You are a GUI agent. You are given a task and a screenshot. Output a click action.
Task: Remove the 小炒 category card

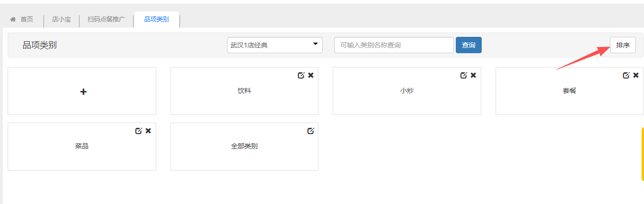473,75
